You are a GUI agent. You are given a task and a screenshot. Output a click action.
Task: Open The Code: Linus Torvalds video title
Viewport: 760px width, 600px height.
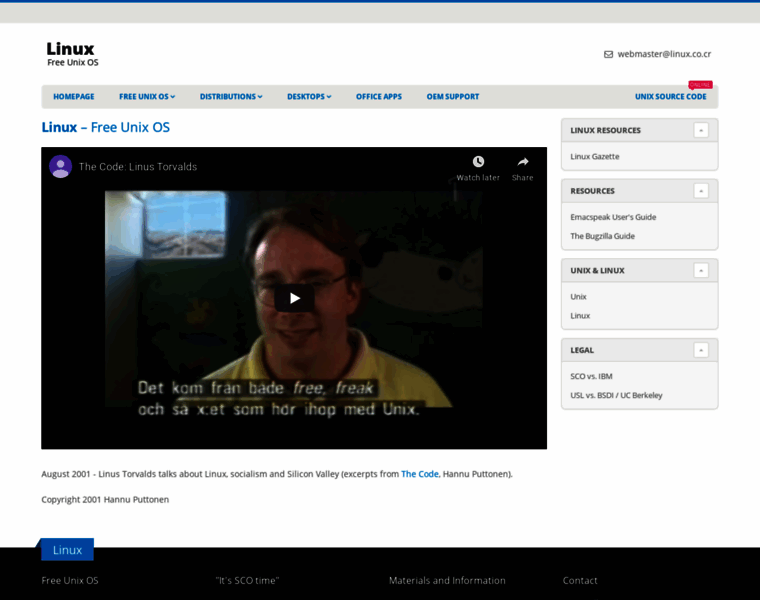click(138, 167)
